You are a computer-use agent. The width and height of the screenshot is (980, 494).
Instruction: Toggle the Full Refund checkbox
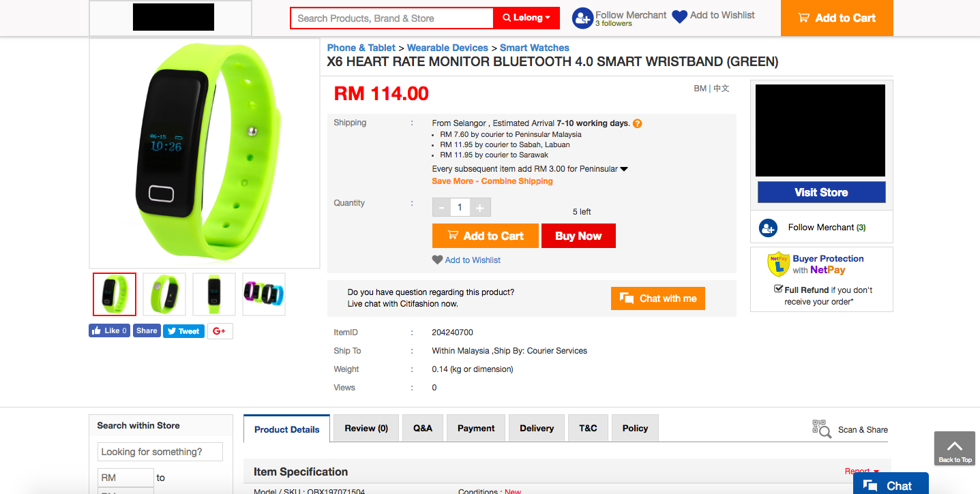pyautogui.click(x=778, y=289)
